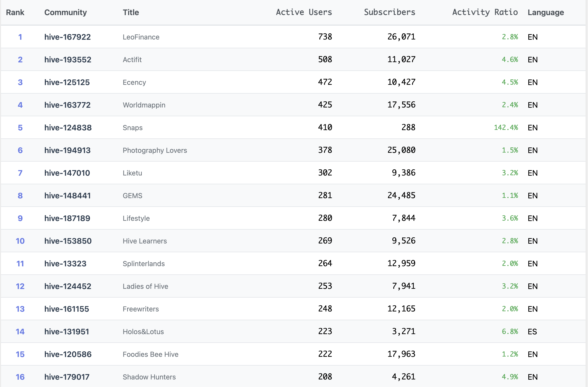Open community hive-124838
Image resolution: width=588 pixels, height=387 pixels.
(68, 127)
